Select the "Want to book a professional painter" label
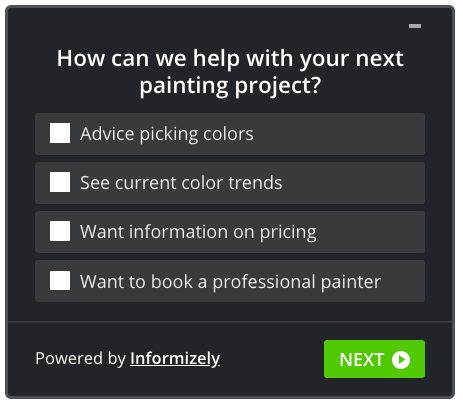463x406 pixels. coord(230,282)
